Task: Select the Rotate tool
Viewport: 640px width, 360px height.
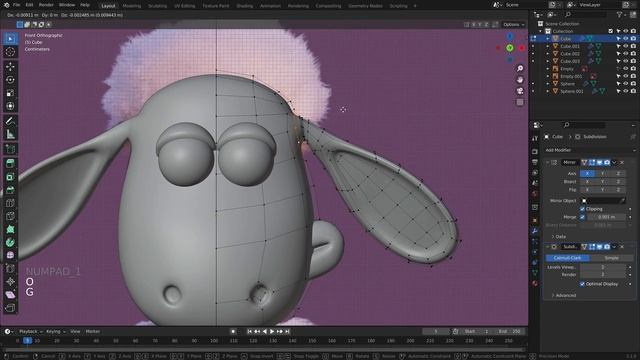Action: (x=10, y=80)
